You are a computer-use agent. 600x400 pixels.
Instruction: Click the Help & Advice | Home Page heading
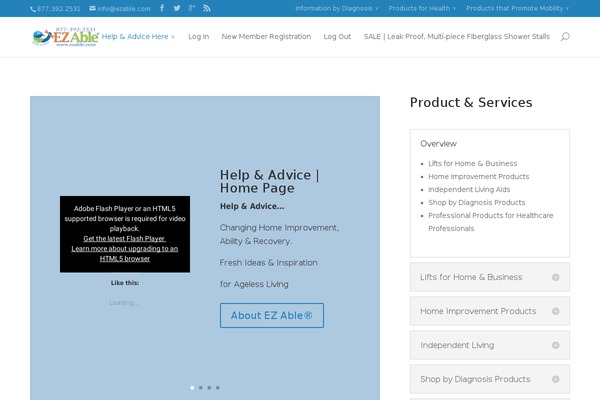(x=269, y=181)
